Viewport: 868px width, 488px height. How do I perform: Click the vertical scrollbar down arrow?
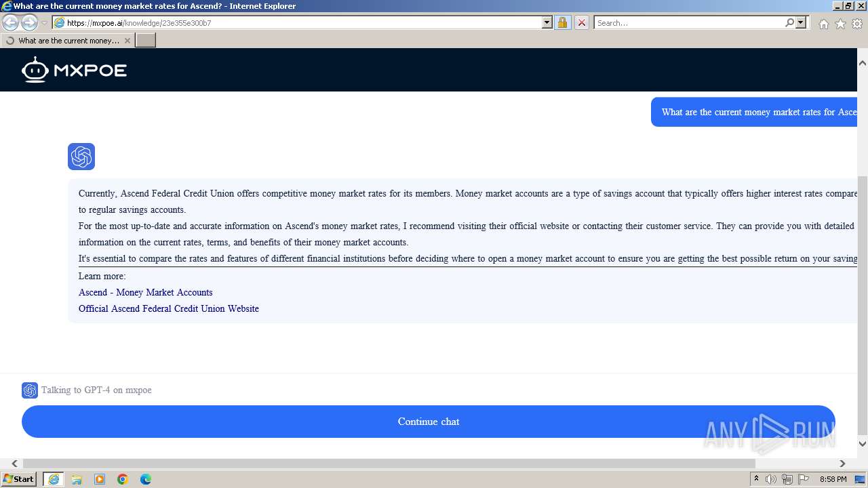click(x=863, y=444)
